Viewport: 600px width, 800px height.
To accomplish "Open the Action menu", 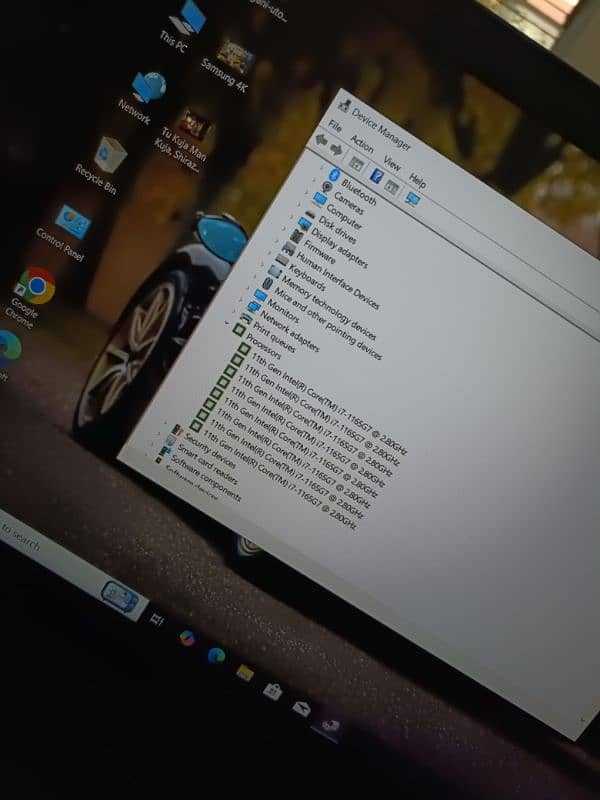I will click(x=362, y=144).
